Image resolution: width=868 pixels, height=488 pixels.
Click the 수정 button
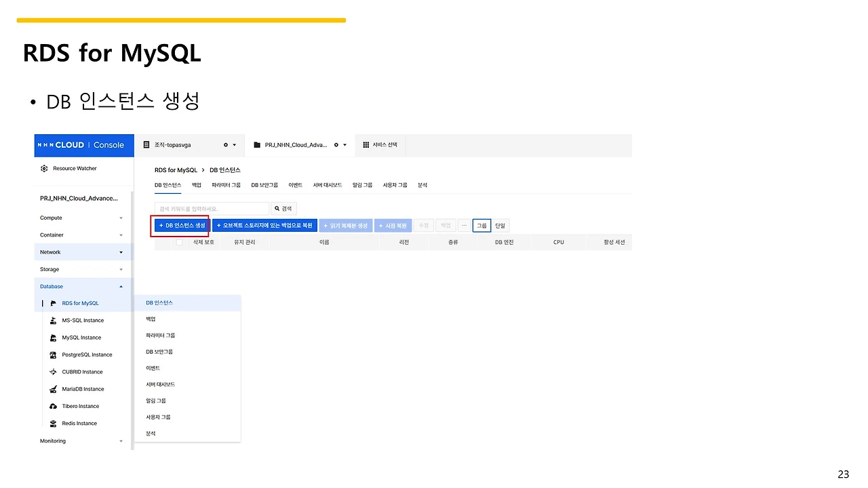click(423, 226)
